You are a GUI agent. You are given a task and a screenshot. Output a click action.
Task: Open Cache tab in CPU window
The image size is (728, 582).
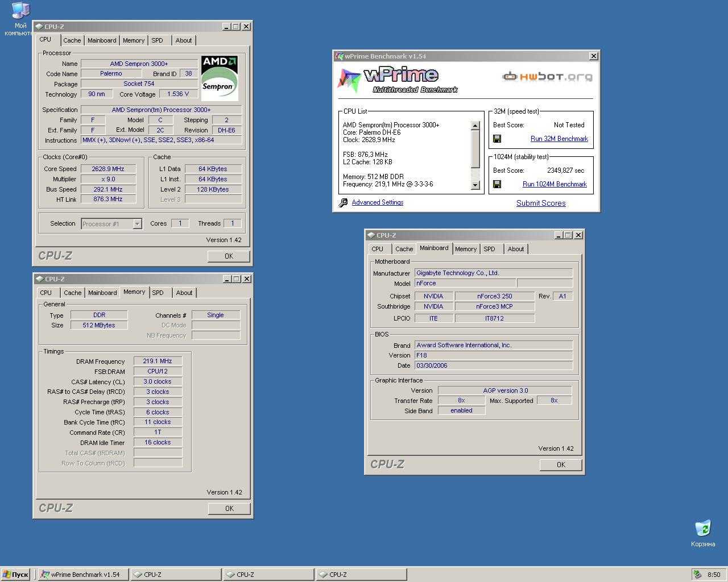(x=72, y=40)
